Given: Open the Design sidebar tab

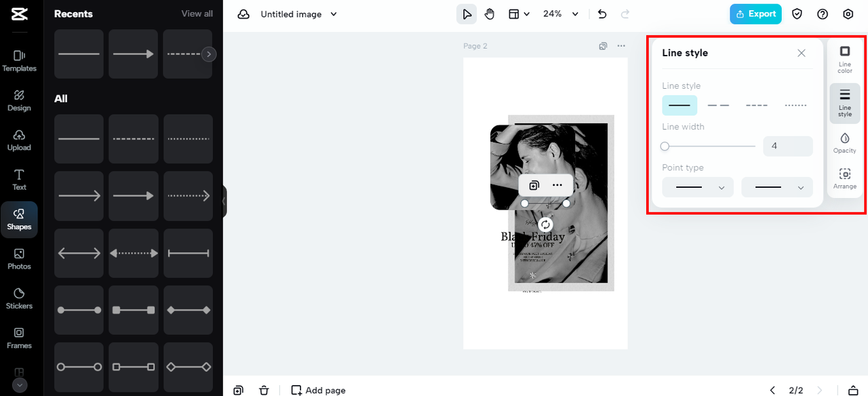Looking at the screenshot, I should (x=19, y=100).
